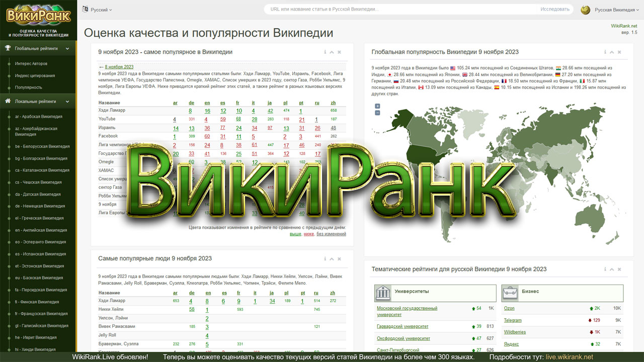Collapse the Глобальная популярность panel

point(612,52)
